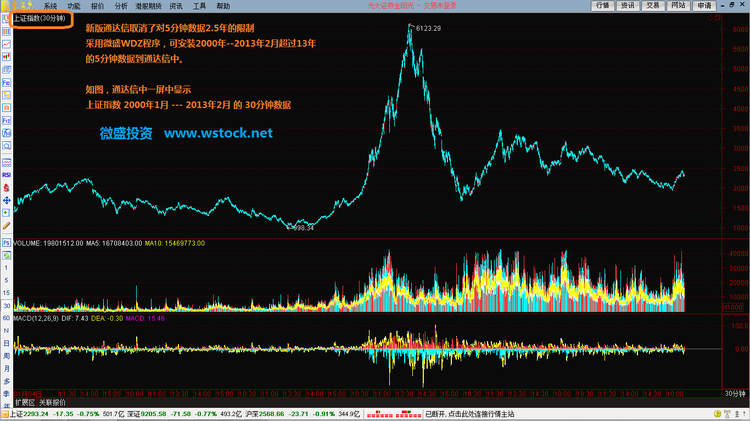Select the N custom period toggle
The image size is (750, 421).
6,331
